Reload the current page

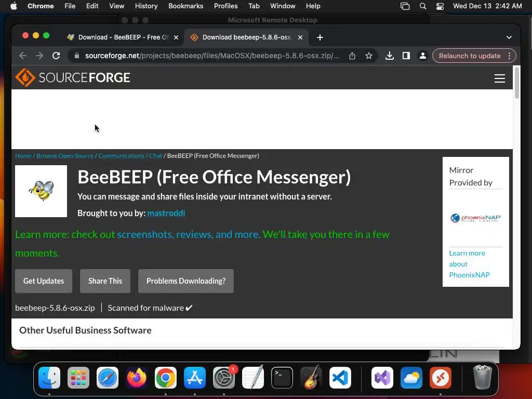(x=56, y=56)
